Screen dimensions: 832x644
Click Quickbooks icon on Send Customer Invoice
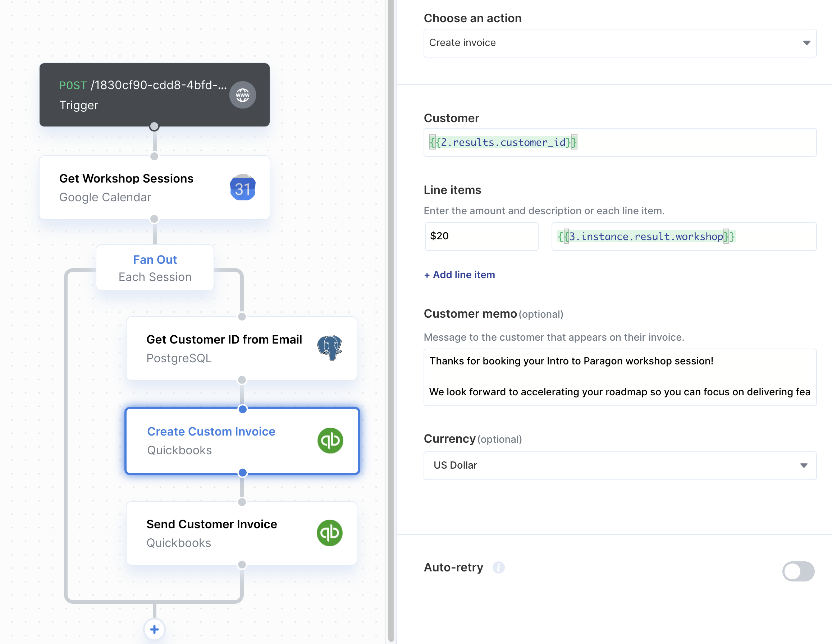coord(329,533)
